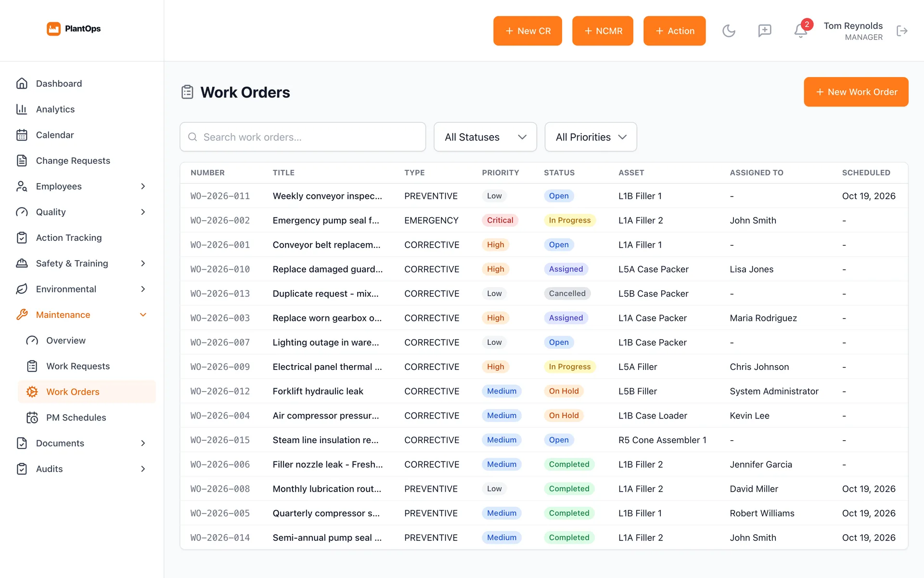
Task: Expand the Employees submenu chevron
Action: [143, 186]
